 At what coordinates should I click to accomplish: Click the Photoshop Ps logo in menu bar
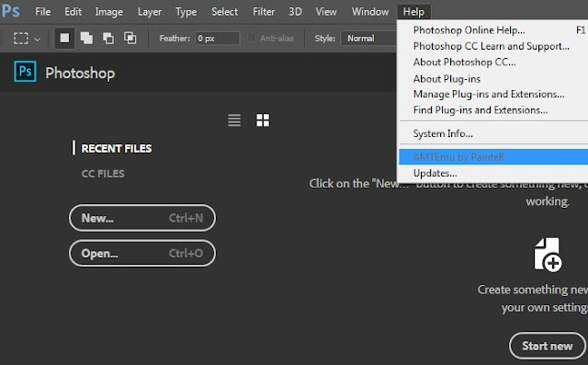coord(10,11)
